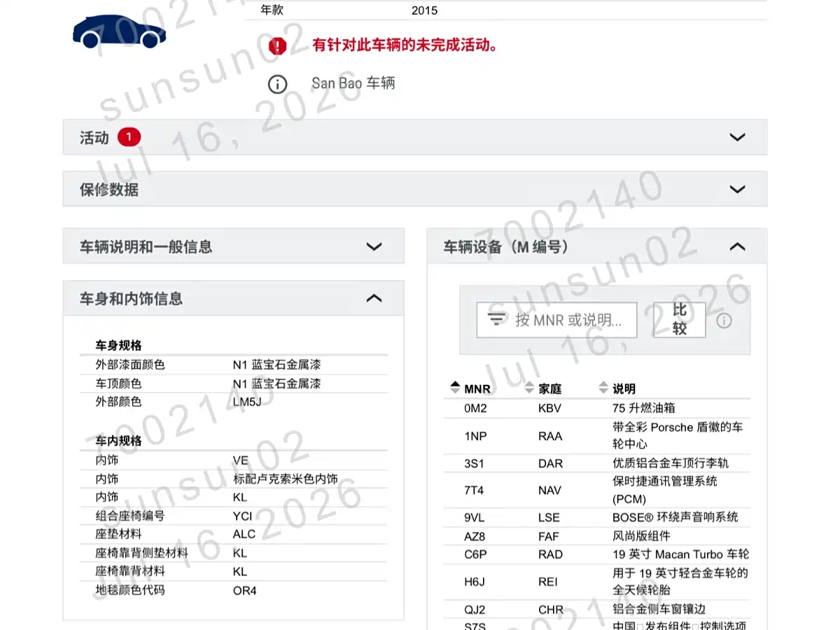Click the 车辆说明和一般信息 header label
Viewport: 840px width, 630px height.
[146, 247]
